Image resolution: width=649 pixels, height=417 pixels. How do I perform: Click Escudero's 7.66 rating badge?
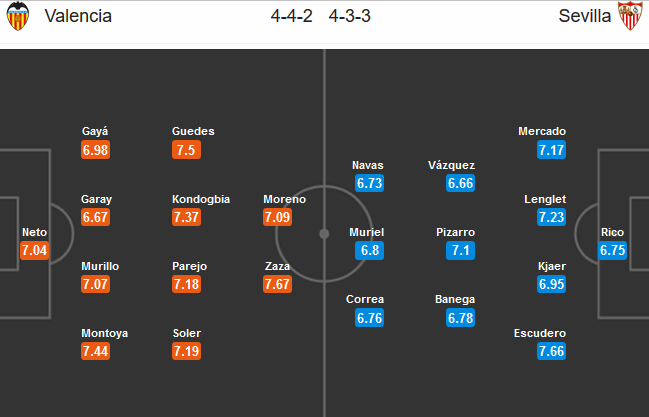pyautogui.click(x=551, y=351)
